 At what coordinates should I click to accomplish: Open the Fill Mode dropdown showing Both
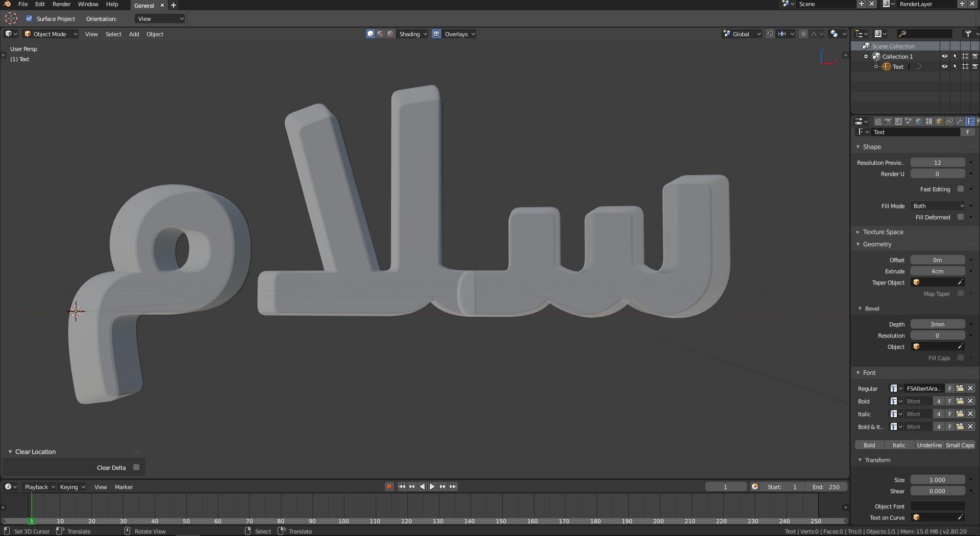tap(938, 206)
